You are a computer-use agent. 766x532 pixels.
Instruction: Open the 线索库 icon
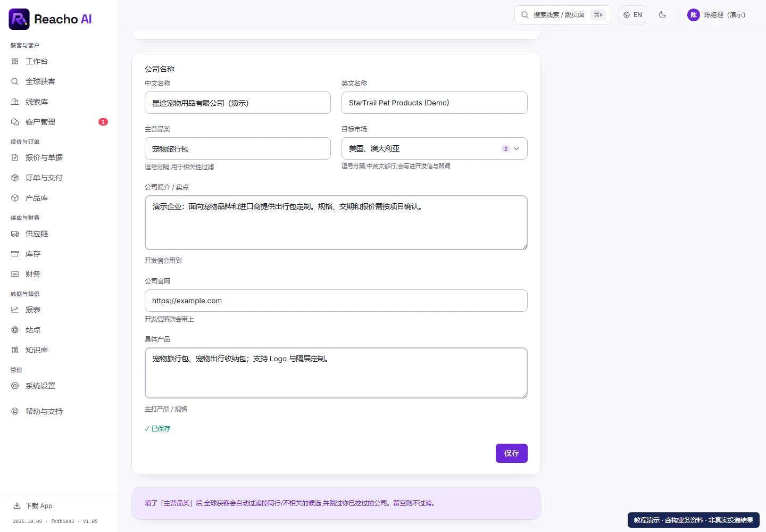tap(15, 102)
